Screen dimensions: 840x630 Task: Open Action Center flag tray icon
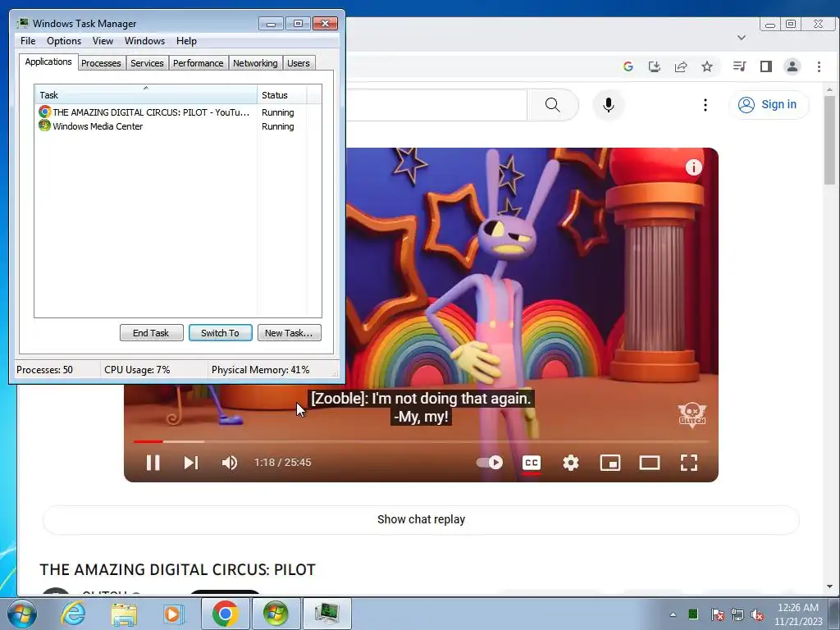pyautogui.click(x=717, y=614)
